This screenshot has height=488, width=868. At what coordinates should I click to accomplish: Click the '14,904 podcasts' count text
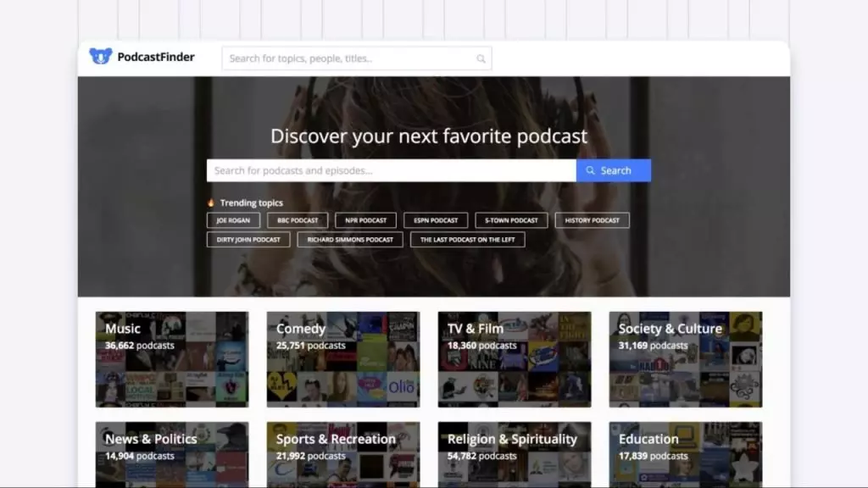(140, 456)
